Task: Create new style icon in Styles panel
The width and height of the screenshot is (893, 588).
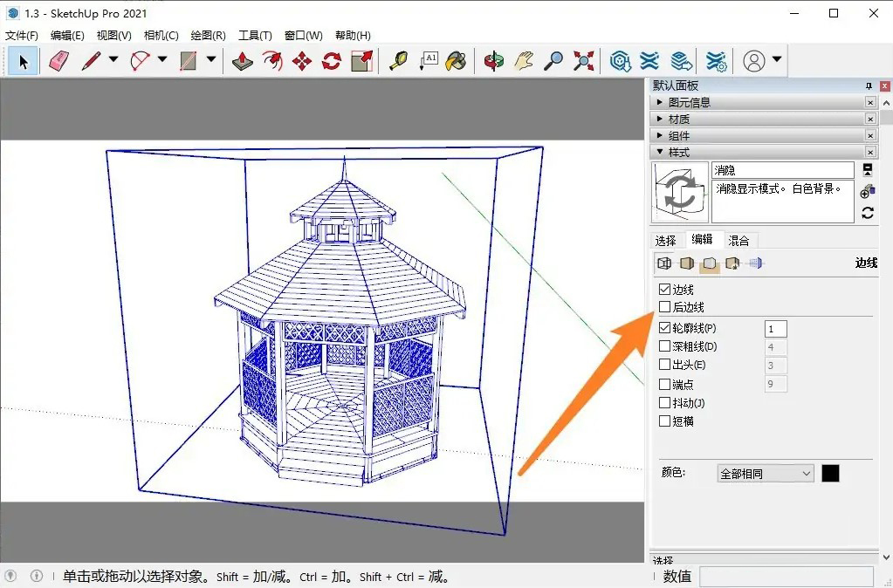Action: point(867,191)
